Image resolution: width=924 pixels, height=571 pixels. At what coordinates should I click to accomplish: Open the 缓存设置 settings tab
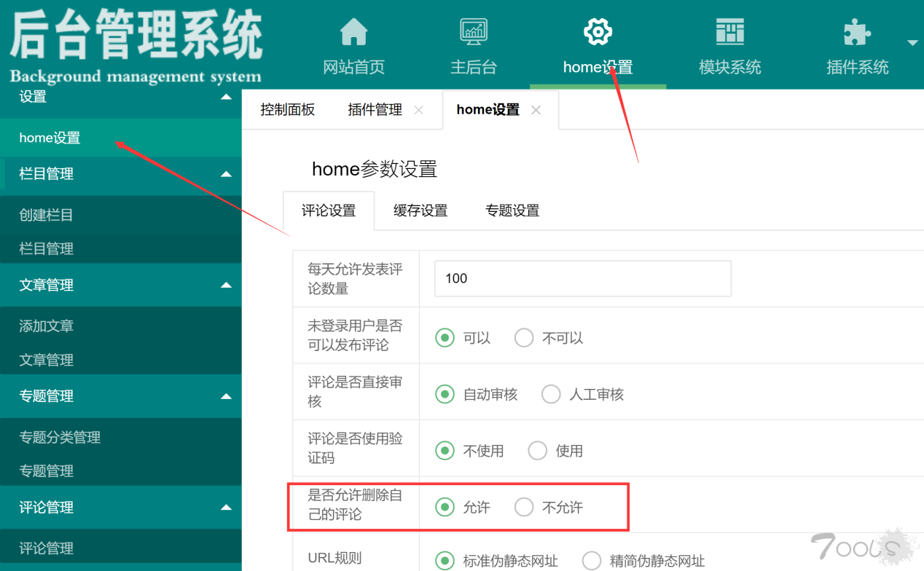point(420,210)
